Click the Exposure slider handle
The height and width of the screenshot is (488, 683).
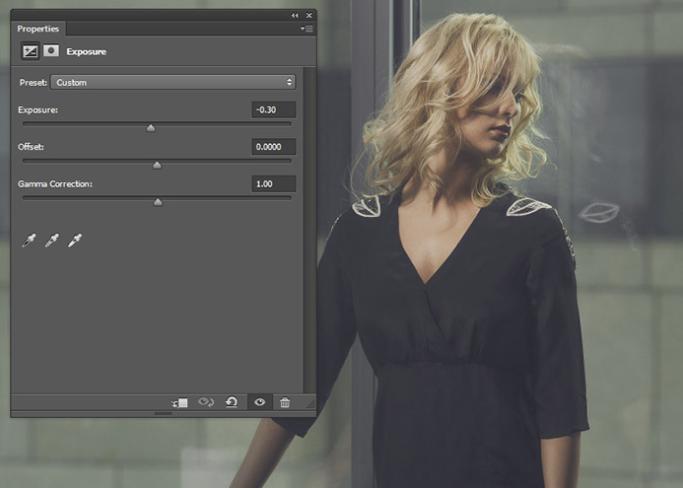pos(151,128)
